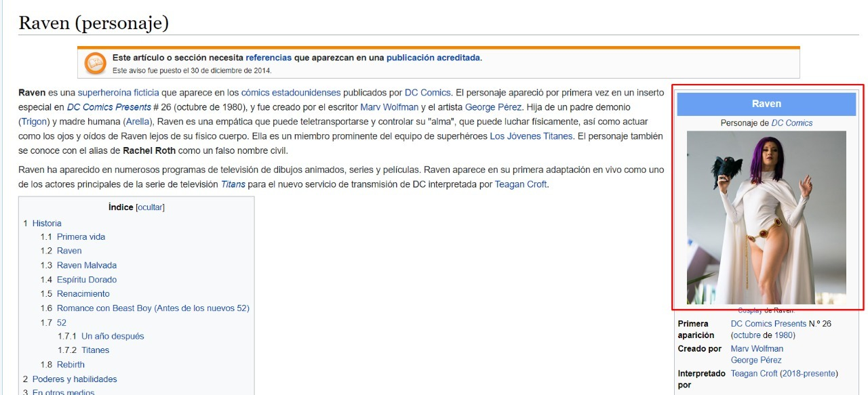Open the 'referencias' link in the notice
Viewport: 868px width, 395px height.
269,58
